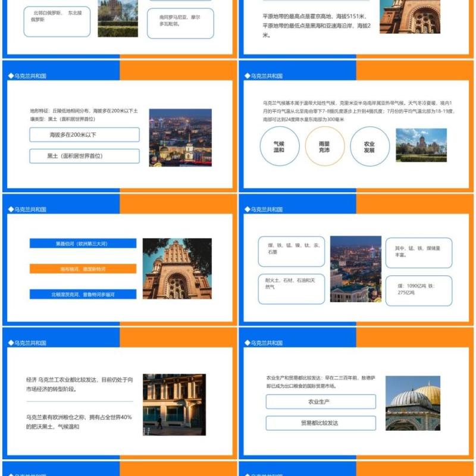Click the diamond icon on the climate slide header
Viewport: 476px width, 476px height.
pyautogui.click(x=249, y=75)
